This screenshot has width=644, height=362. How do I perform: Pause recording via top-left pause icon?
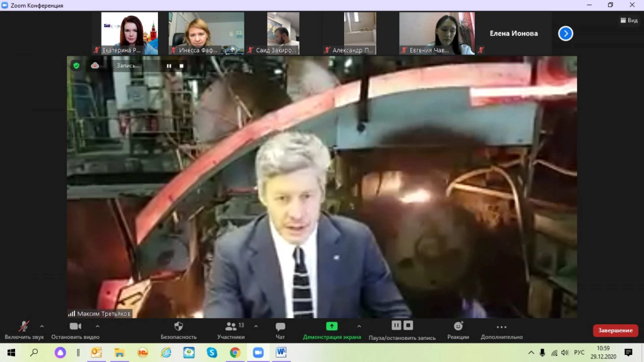169,66
